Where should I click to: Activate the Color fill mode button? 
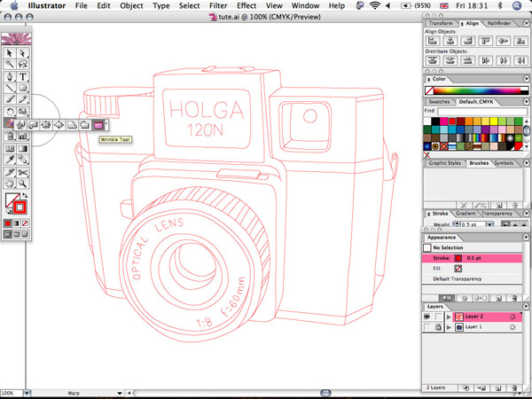click(x=8, y=223)
